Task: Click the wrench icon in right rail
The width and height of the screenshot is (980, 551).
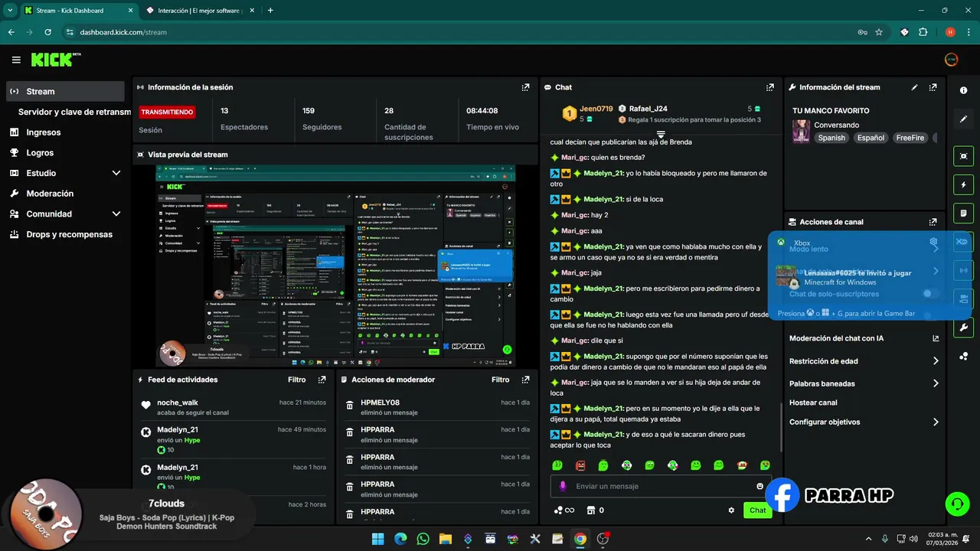Action: (963, 328)
